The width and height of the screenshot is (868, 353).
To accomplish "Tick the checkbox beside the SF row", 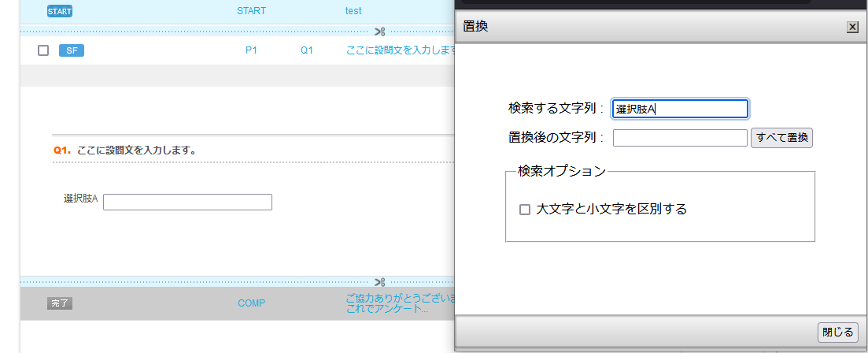I will [x=43, y=50].
